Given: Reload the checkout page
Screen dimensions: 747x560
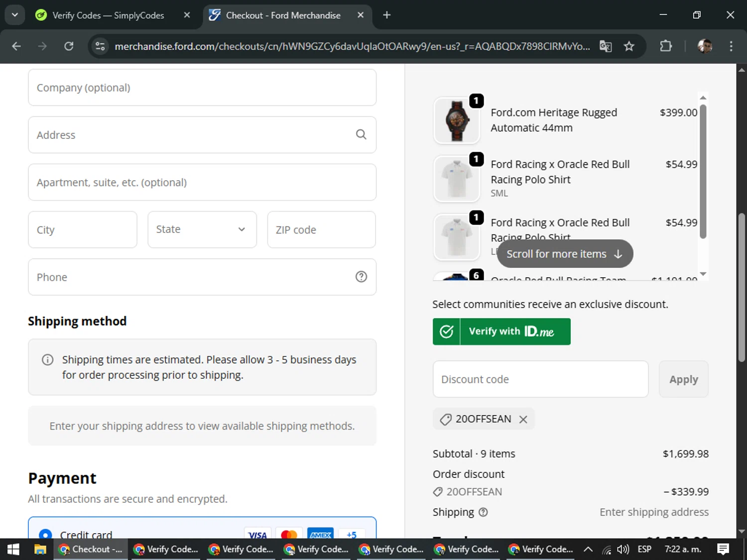Looking at the screenshot, I should pyautogui.click(x=69, y=46).
